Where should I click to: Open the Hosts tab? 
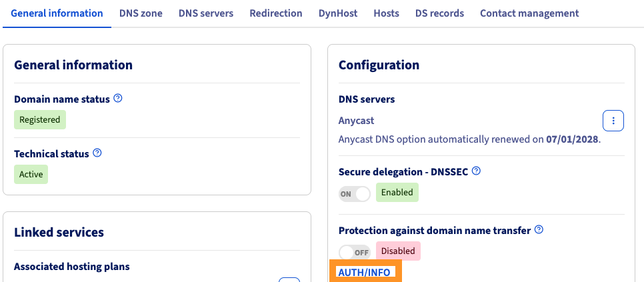click(x=387, y=13)
